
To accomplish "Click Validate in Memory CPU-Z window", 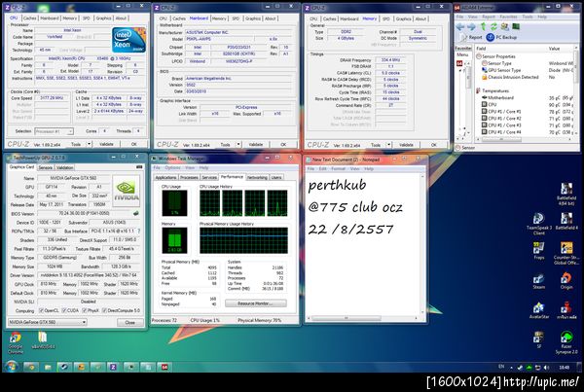I will tap(406, 145).
